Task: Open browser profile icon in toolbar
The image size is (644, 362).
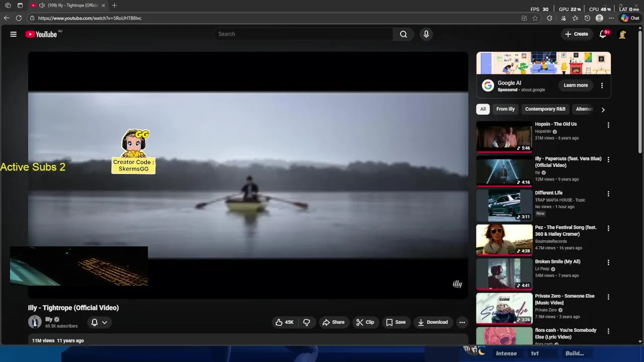Action: tap(599, 18)
